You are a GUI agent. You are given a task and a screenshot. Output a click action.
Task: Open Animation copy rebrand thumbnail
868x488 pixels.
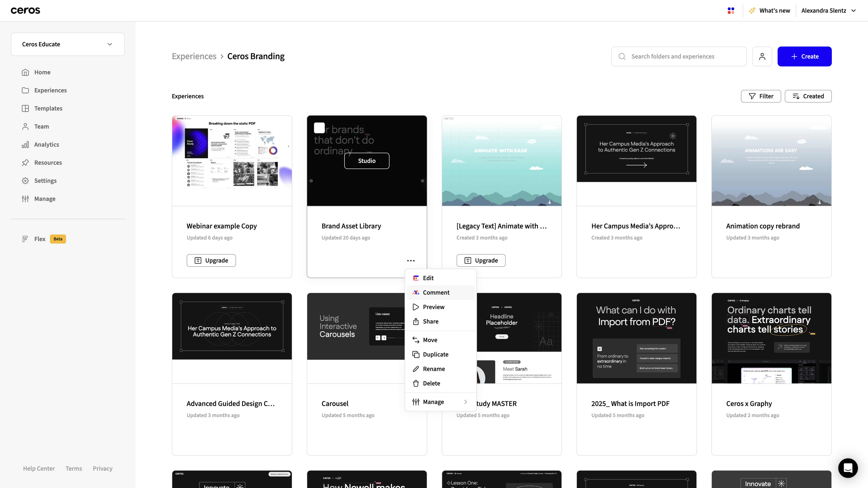pos(771,161)
